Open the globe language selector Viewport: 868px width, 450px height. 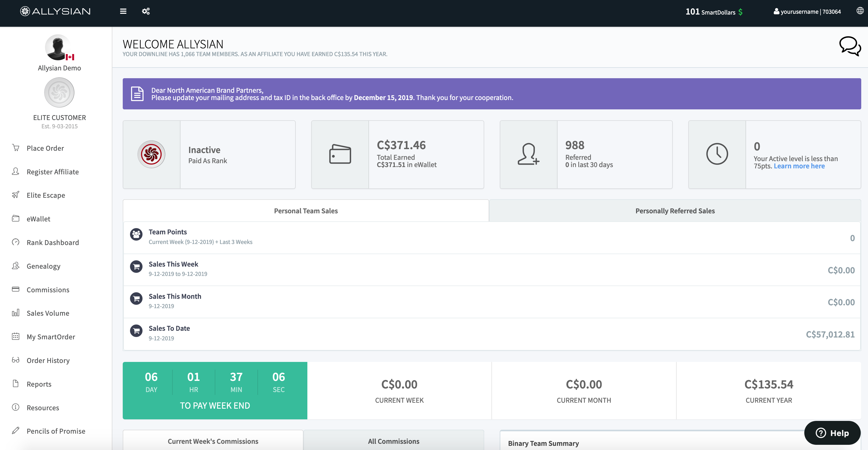860,11
